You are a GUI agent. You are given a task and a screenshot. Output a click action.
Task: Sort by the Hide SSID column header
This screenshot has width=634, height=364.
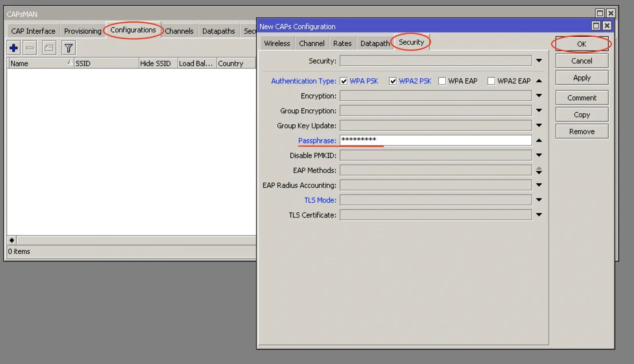tap(158, 63)
